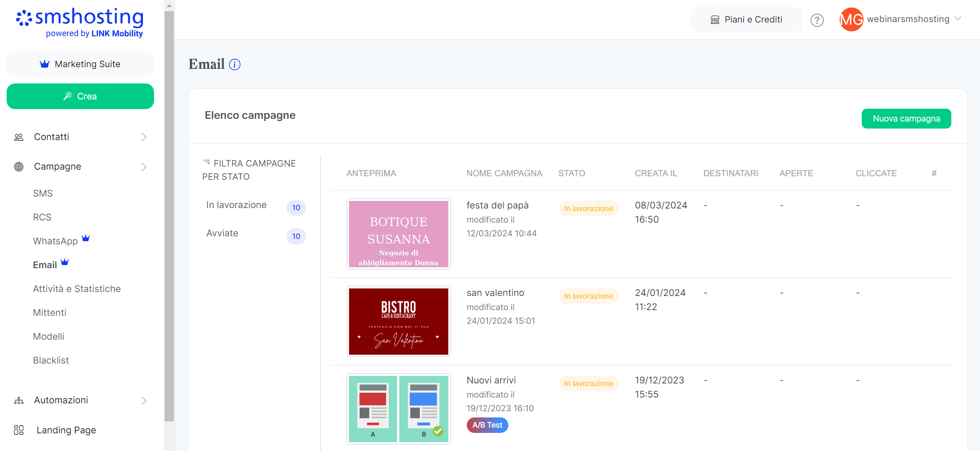Open the Botique Susanna campaign thumbnail
Viewport: 980px width, 451px height.
398,234
